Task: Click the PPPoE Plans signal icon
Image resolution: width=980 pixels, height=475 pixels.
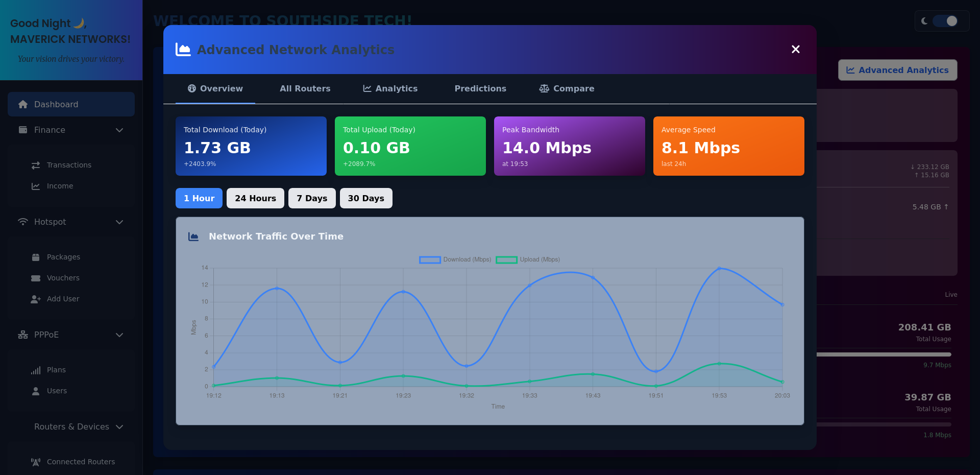Action: pyautogui.click(x=36, y=370)
